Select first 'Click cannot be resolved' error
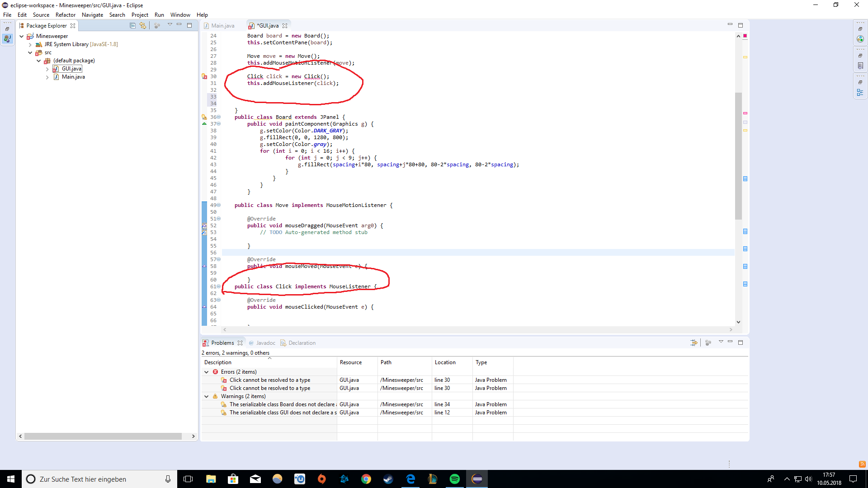The image size is (868, 488). pyautogui.click(x=269, y=380)
